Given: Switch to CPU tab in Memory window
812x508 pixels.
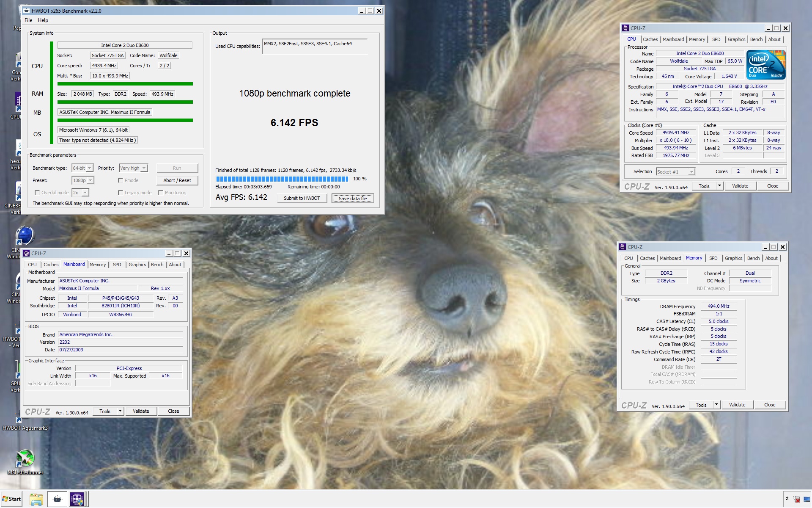Looking at the screenshot, I should pos(628,258).
